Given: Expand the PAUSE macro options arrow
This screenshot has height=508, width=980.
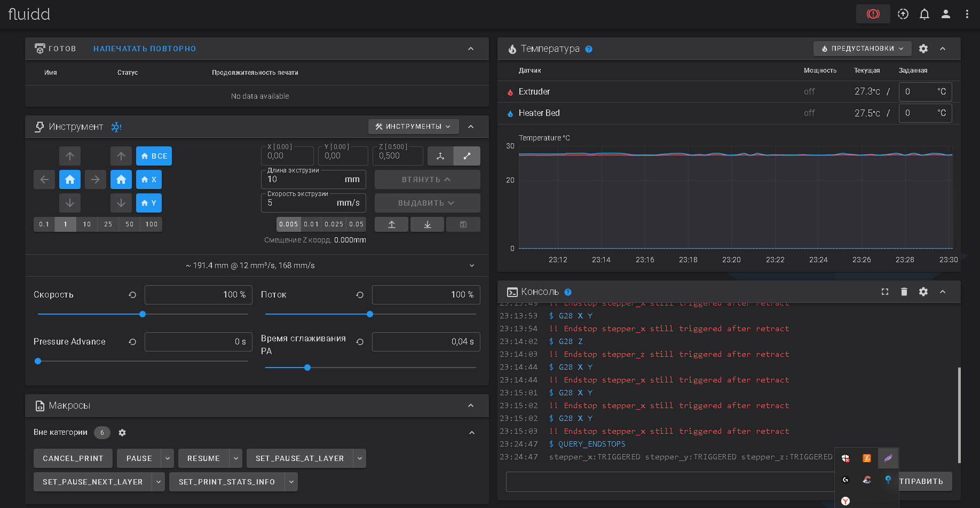Looking at the screenshot, I should (168, 458).
